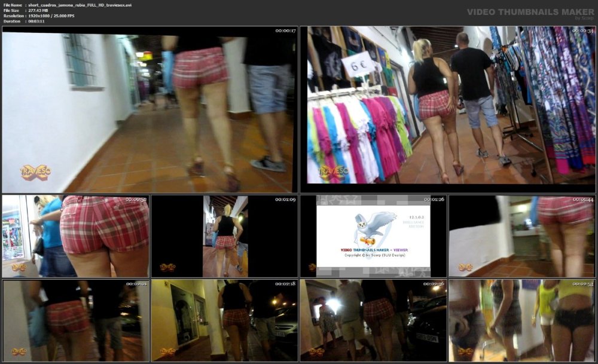
Task: Click the file size value 277.43 MB
Action: 38,11
